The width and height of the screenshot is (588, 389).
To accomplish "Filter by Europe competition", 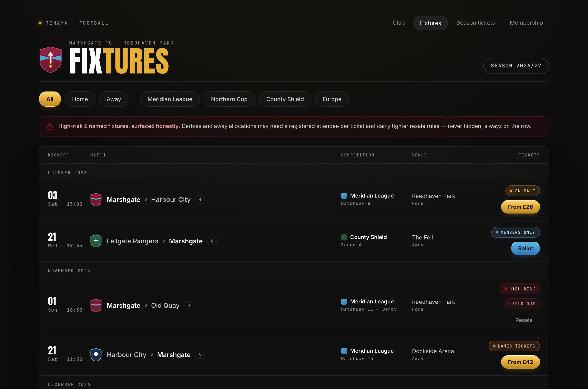I will click(x=332, y=99).
